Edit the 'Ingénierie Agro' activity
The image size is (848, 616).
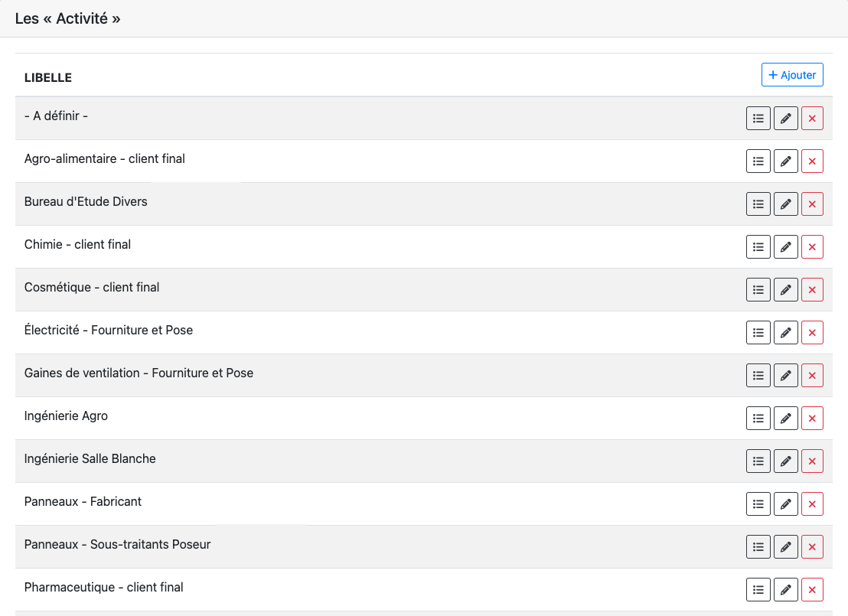[x=785, y=419]
